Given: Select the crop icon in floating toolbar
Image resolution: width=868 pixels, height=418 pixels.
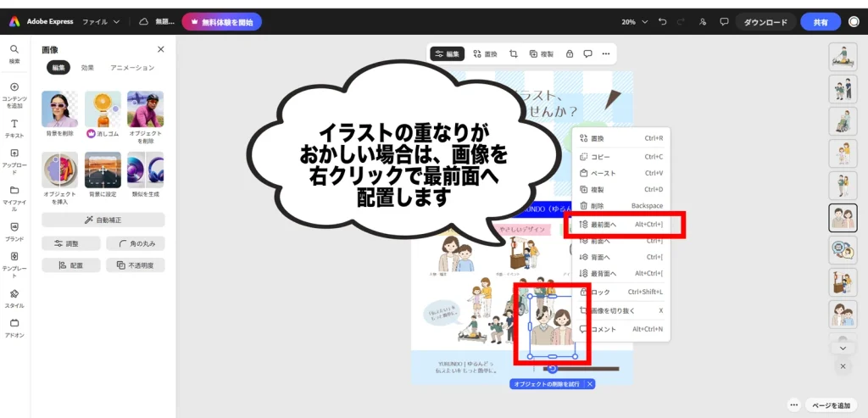Looking at the screenshot, I should click(x=513, y=53).
